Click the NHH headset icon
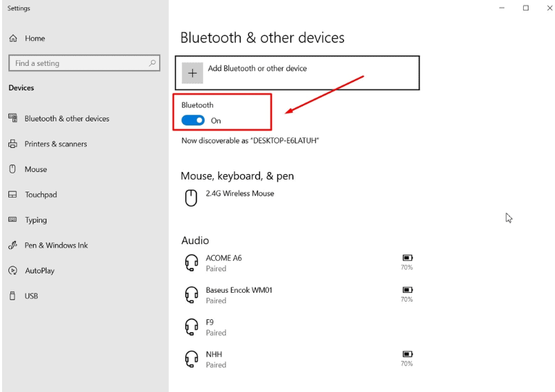This screenshot has height=392, width=555. (x=191, y=359)
